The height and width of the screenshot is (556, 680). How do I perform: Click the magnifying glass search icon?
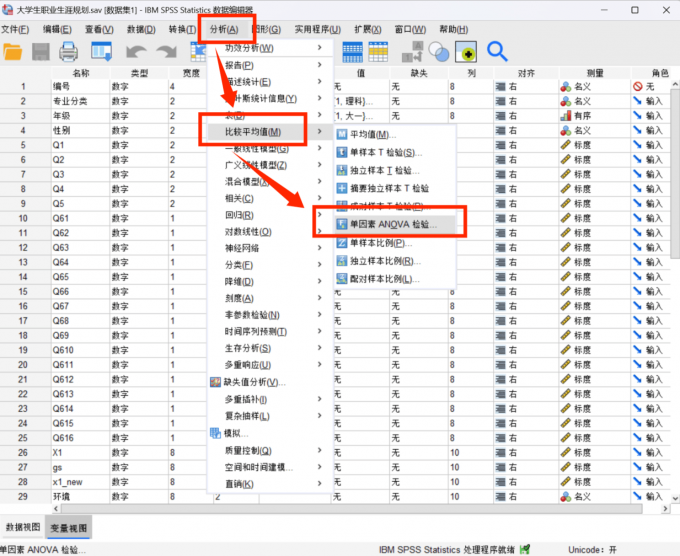(x=497, y=52)
